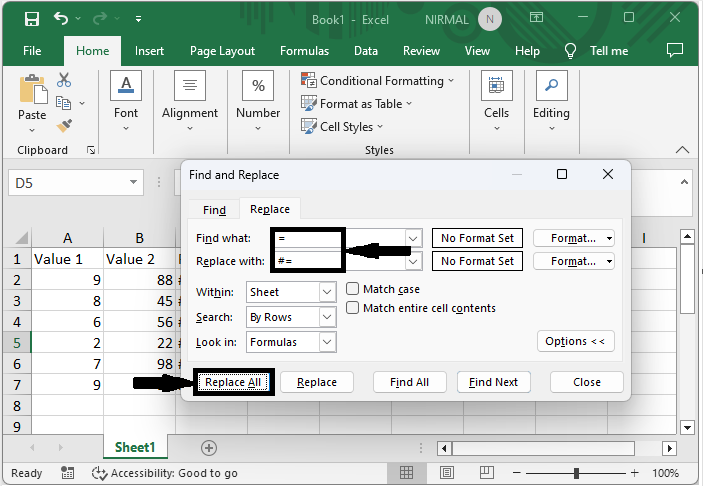Click the Save icon in title bar
703x486 pixels.
[32, 19]
